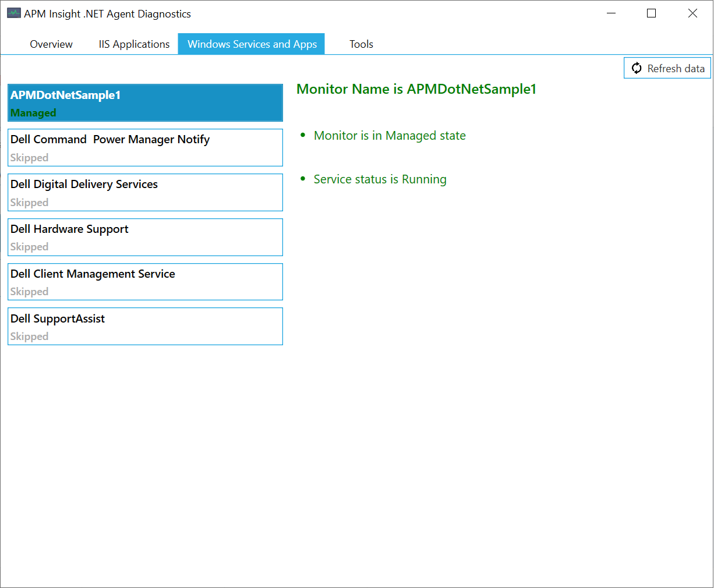This screenshot has width=714, height=588.
Task: Open the IIS Applications tab
Action: click(133, 44)
